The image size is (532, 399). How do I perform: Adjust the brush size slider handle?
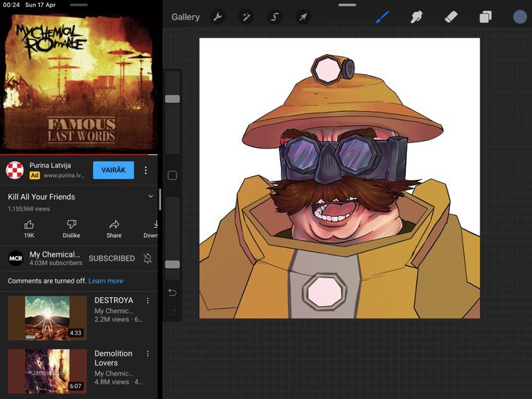pyautogui.click(x=172, y=99)
